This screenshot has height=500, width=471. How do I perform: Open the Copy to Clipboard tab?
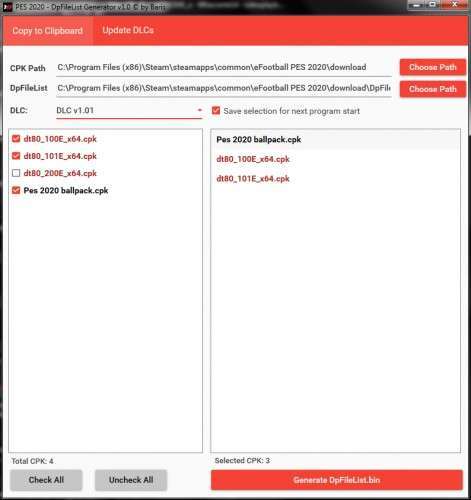point(48,31)
